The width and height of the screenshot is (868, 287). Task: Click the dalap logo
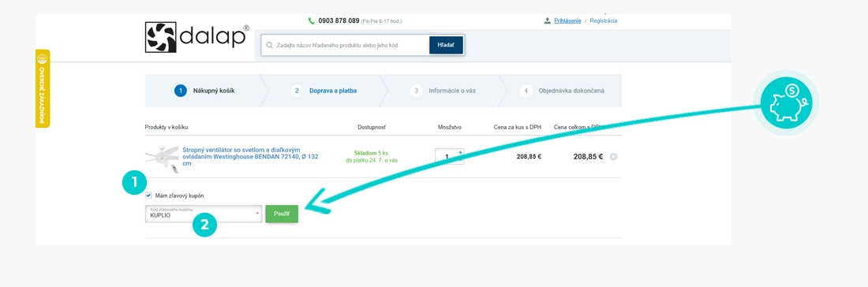[197, 37]
